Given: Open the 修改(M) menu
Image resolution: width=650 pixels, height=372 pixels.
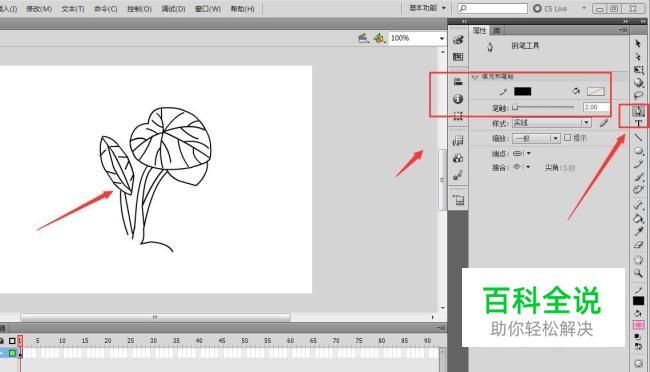Looking at the screenshot, I should point(39,8).
